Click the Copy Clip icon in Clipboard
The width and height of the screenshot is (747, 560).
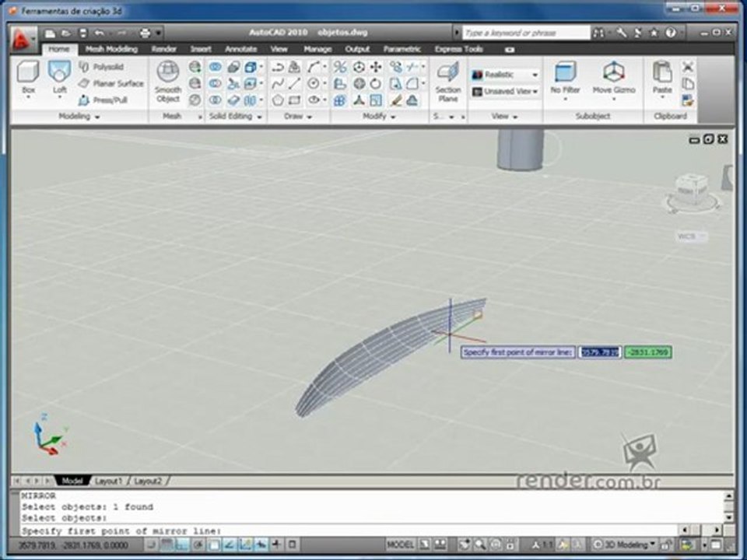pos(687,84)
